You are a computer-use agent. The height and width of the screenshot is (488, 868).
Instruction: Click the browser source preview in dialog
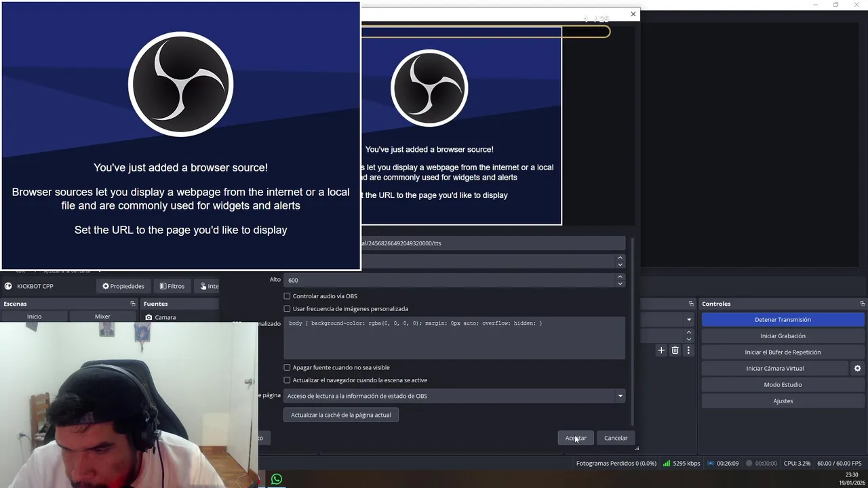[x=461, y=126]
